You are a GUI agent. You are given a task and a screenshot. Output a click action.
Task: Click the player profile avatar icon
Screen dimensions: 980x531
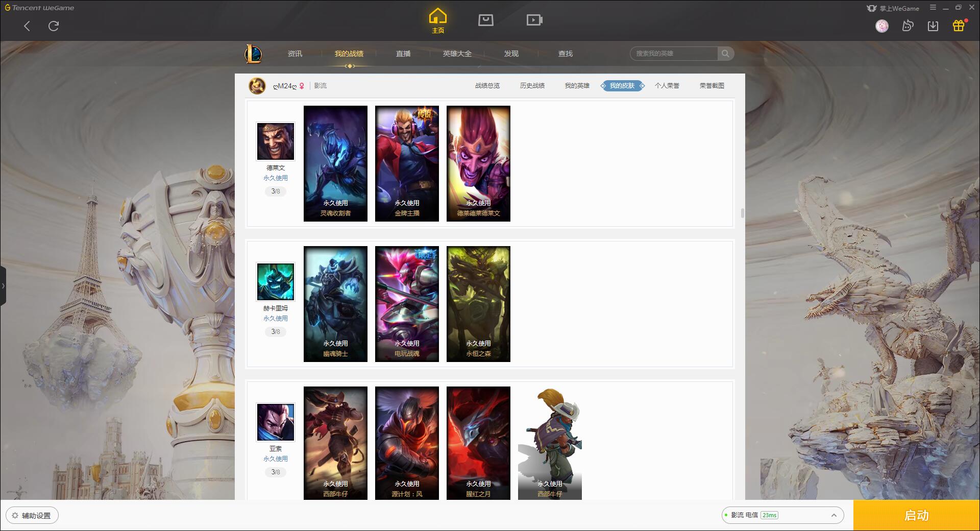tap(257, 86)
